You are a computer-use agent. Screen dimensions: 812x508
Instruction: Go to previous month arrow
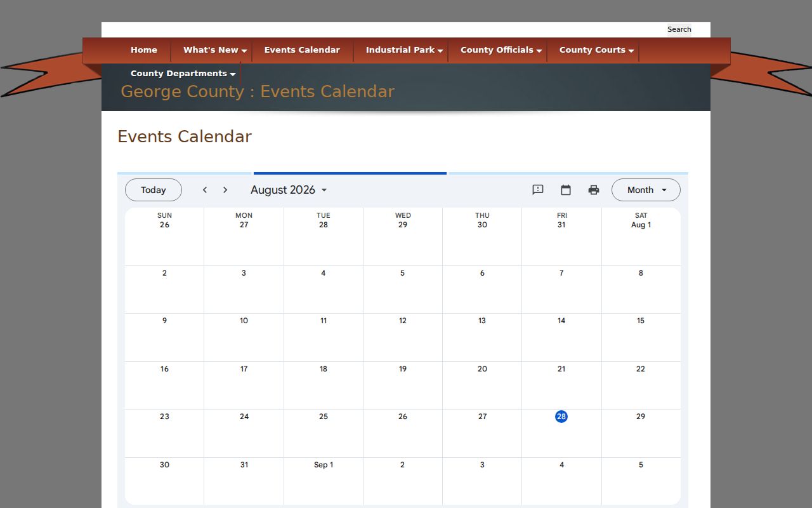point(205,190)
